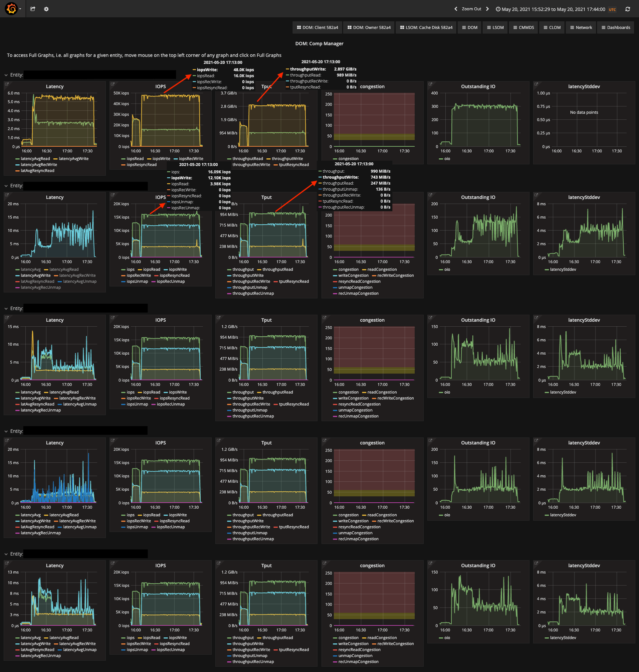The image size is (639, 672).
Task: Toggle iopsWrite series in first IOPS legend
Action: (x=161, y=159)
